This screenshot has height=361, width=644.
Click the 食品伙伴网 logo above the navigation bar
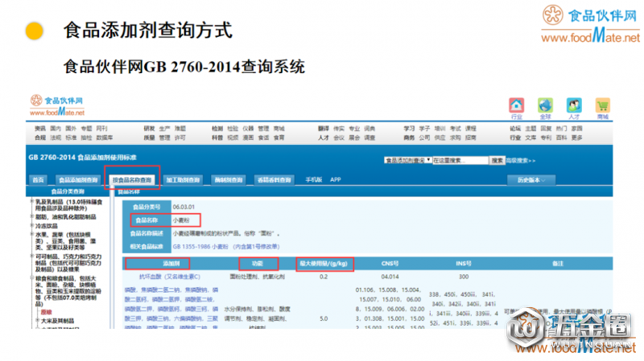(57, 106)
